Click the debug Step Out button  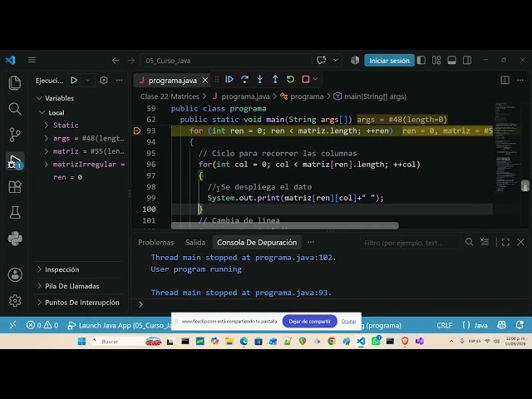click(x=275, y=80)
